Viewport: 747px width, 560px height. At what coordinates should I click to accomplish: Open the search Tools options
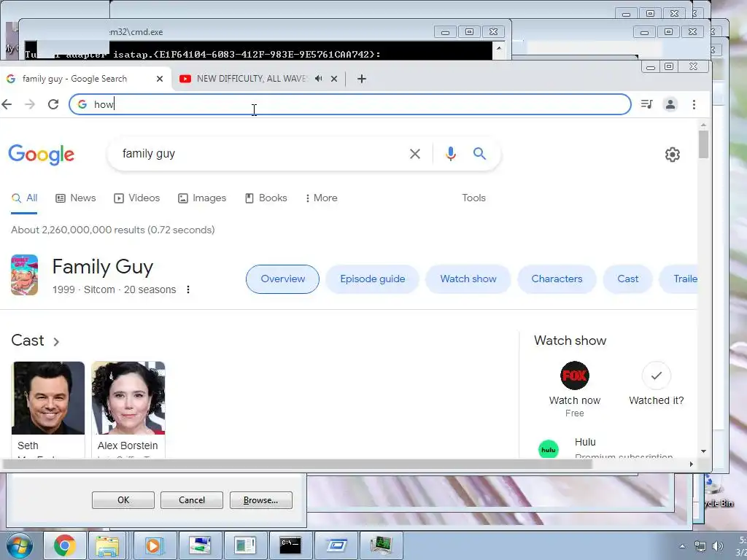(x=473, y=198)
